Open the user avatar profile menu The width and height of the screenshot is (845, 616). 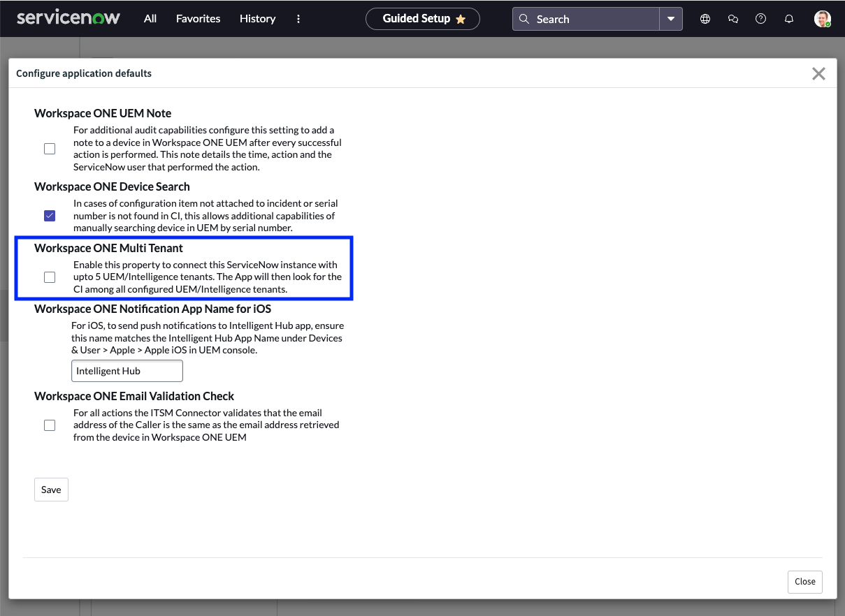point(823,19)
